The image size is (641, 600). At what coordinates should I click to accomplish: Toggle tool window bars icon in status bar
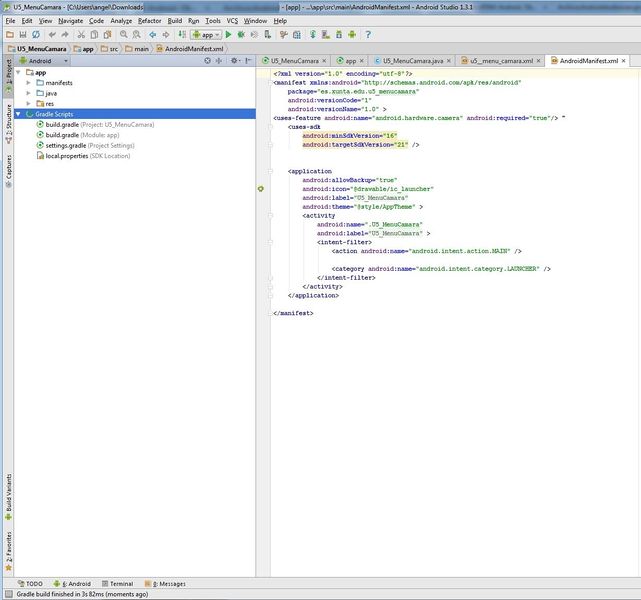pos(8,594)
